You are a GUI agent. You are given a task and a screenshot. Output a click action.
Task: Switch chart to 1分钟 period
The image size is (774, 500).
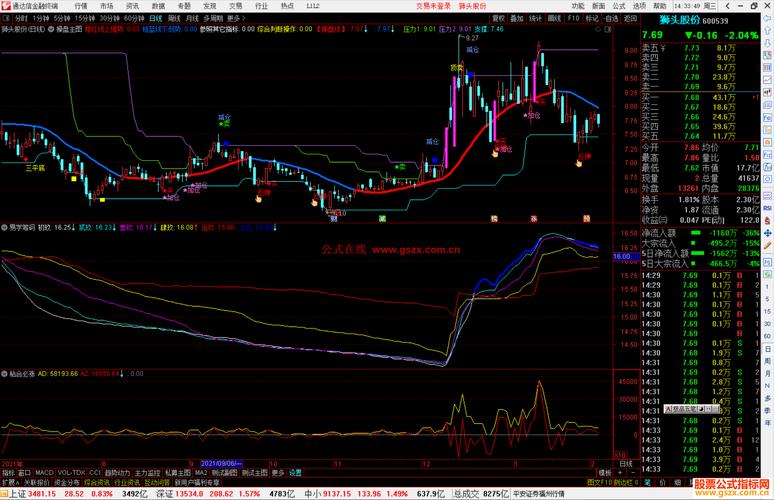coord(41,18)
